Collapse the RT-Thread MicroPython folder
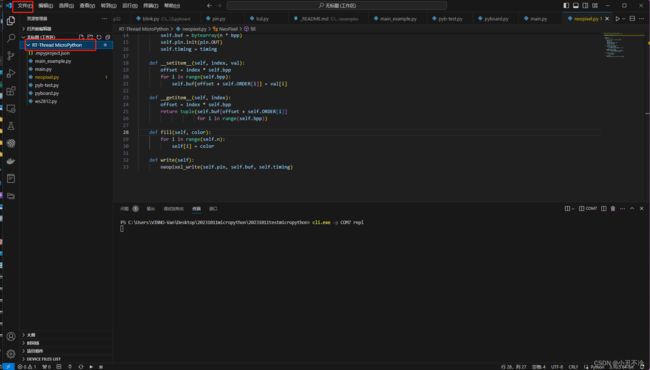The image size is (650, 370). [66, 45]
